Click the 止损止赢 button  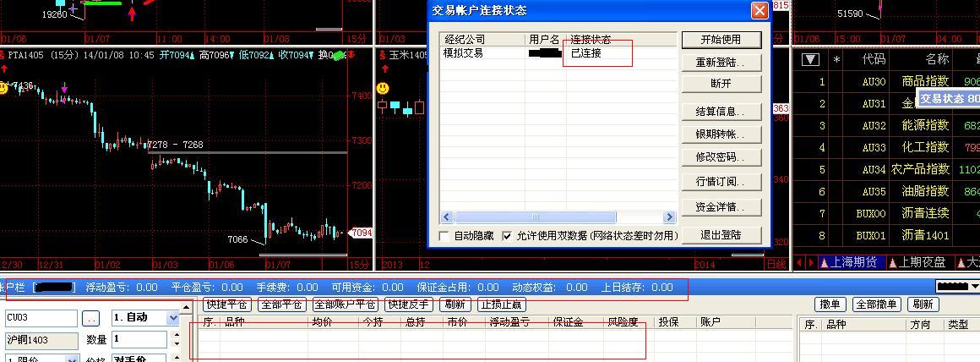(x=502, y=304)
